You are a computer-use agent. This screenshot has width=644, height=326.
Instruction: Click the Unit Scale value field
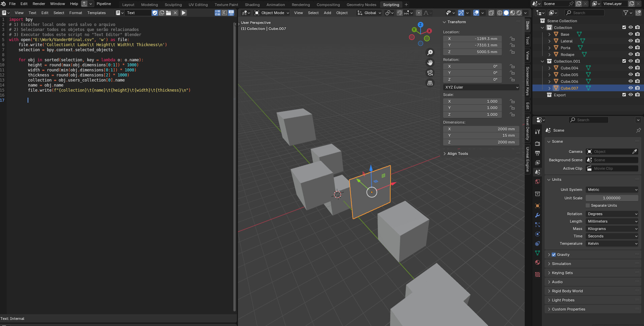click(612, 198)
